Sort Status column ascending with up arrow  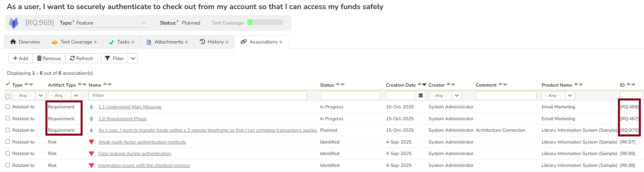click(x=338, y=84)
